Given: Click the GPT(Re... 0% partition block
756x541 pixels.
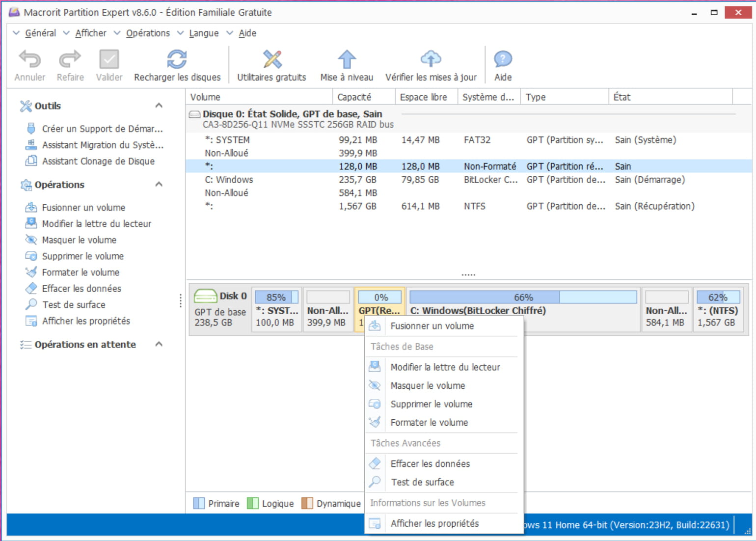Looking at the screenshot, I should point(379,302).
